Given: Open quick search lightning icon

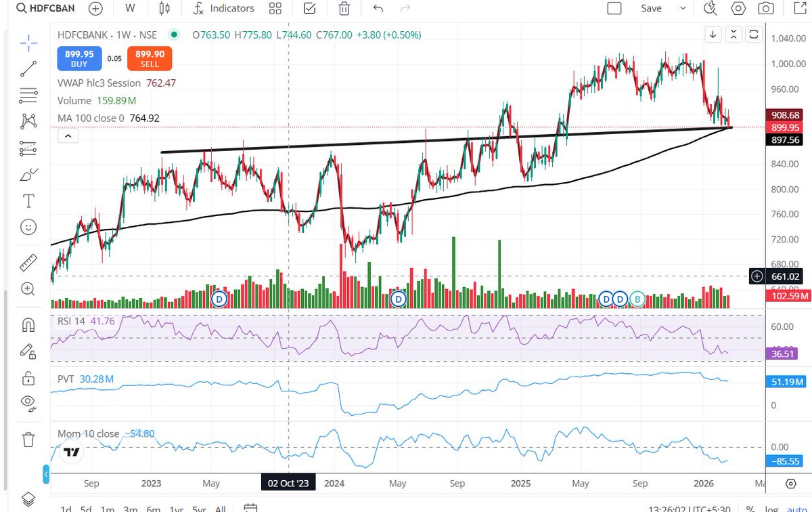Looking at the screenshot, I should click(x=710, y=9).
